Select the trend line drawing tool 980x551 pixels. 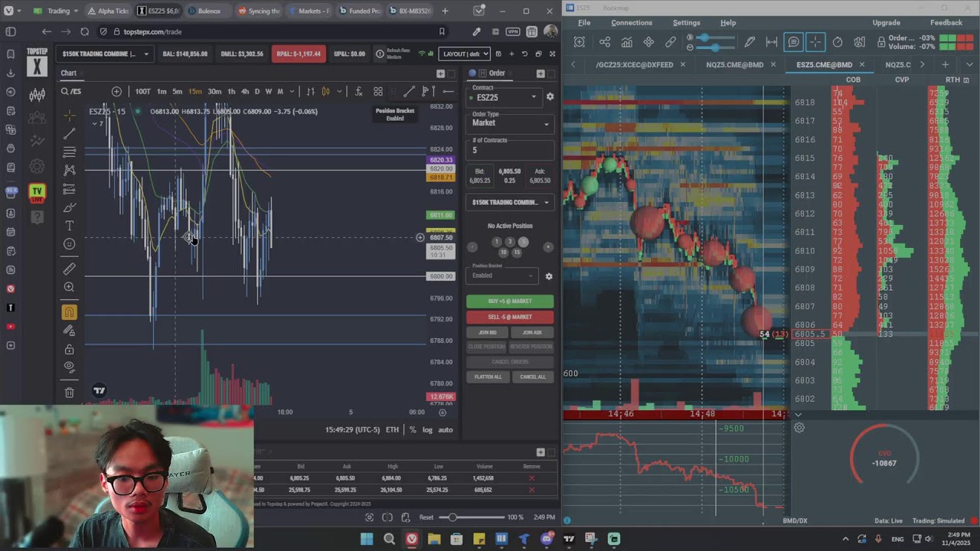(70, 133)
